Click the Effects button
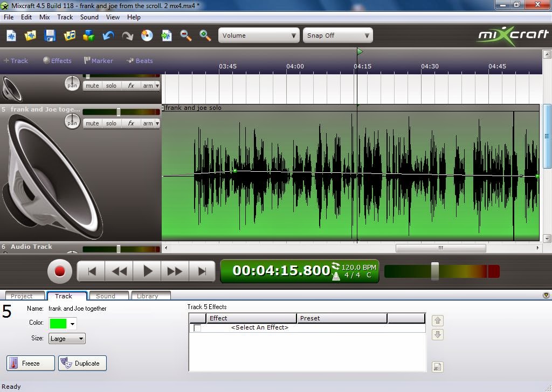This screenshot has height=392, width=552. pos(57,61)
